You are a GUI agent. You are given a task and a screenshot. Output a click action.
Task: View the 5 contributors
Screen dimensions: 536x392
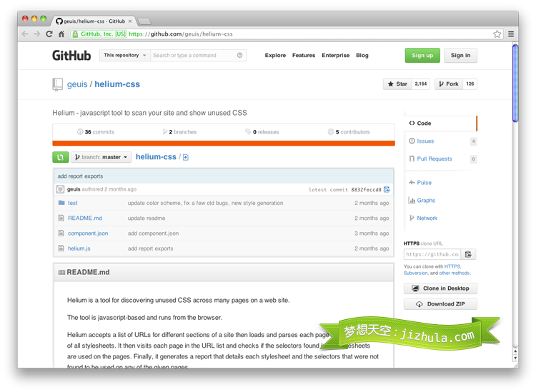point(349,132)
